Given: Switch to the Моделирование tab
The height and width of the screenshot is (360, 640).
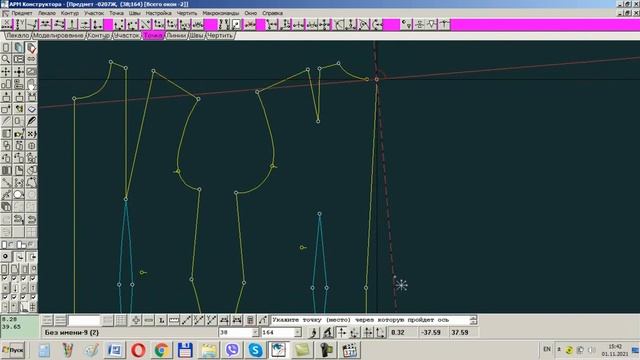Looking at the screenshot, I should (58, 36).
